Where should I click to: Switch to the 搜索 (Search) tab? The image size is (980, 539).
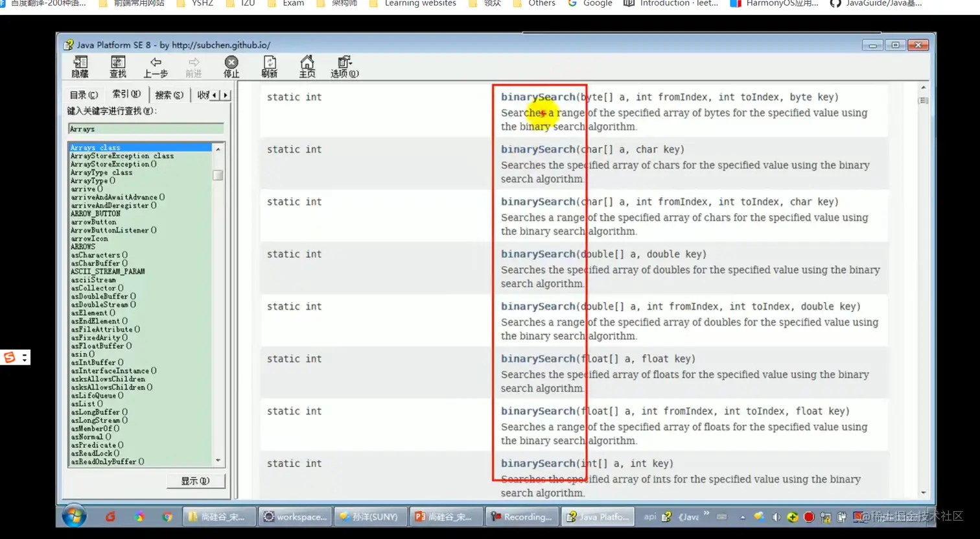pyautogui.click(x=169, y=95)
